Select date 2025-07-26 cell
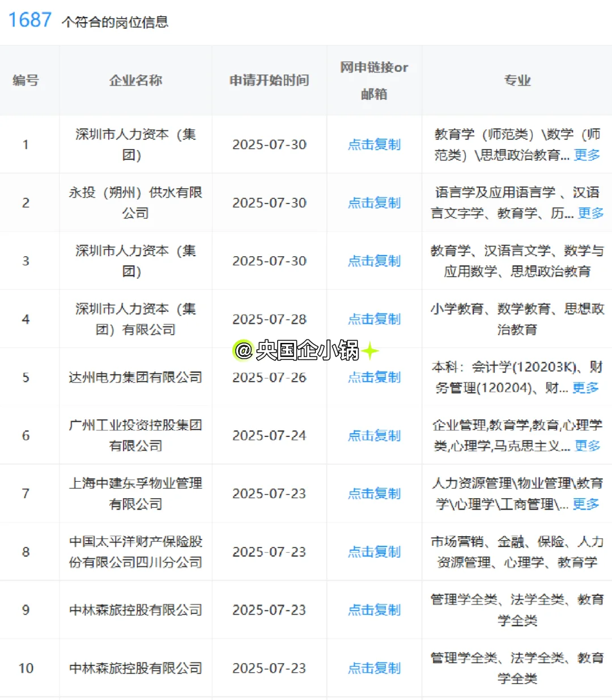Image resolution: width=612 pixels, height=700 pixels. 269,377
